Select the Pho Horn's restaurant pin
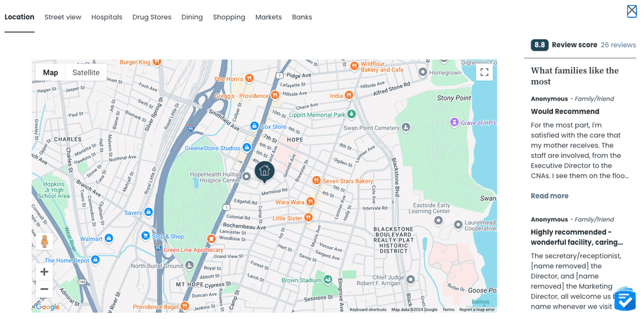The image size is (644, 319). click(x=249, y=79)
